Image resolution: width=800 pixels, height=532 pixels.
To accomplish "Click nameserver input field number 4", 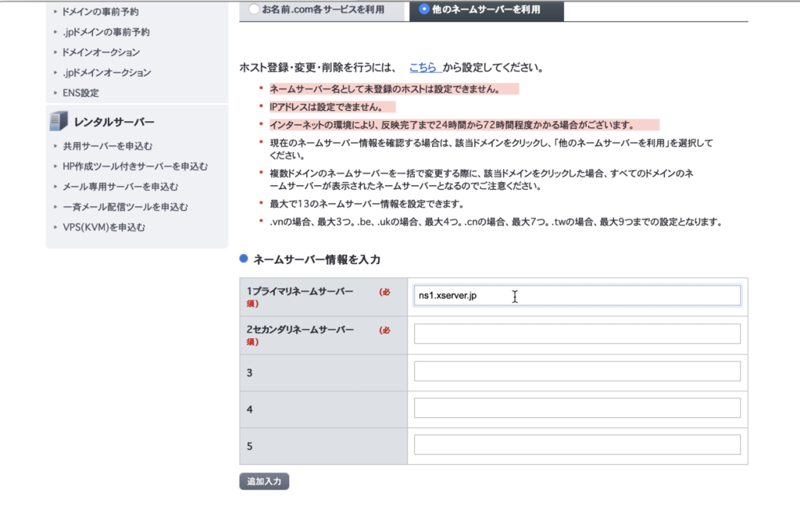I will coord(577,408).
